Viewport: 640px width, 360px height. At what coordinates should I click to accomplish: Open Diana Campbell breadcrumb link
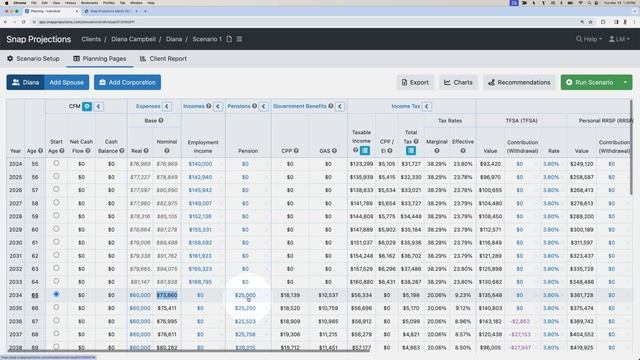(x=133, y=39)
